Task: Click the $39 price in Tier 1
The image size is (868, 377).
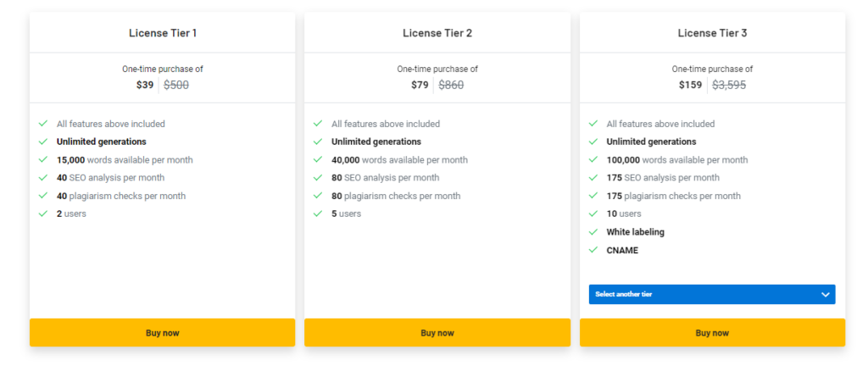Action: [x=145, y=85]
